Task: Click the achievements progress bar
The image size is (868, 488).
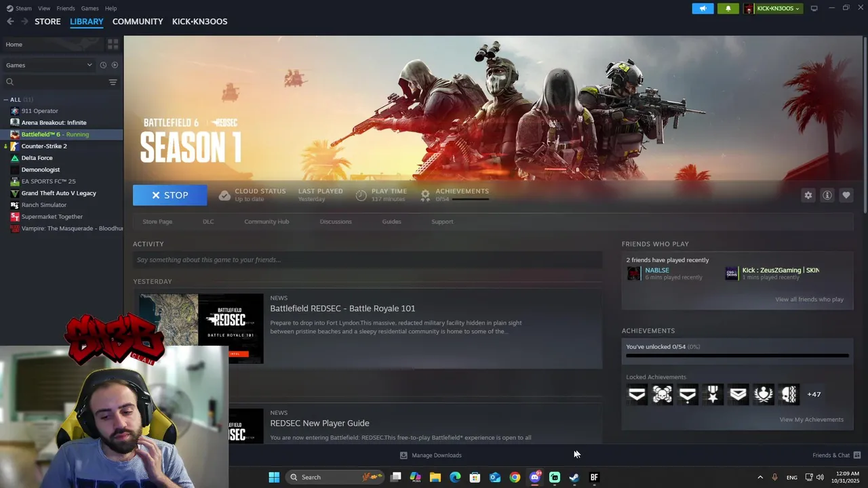Action: [737, 355]
